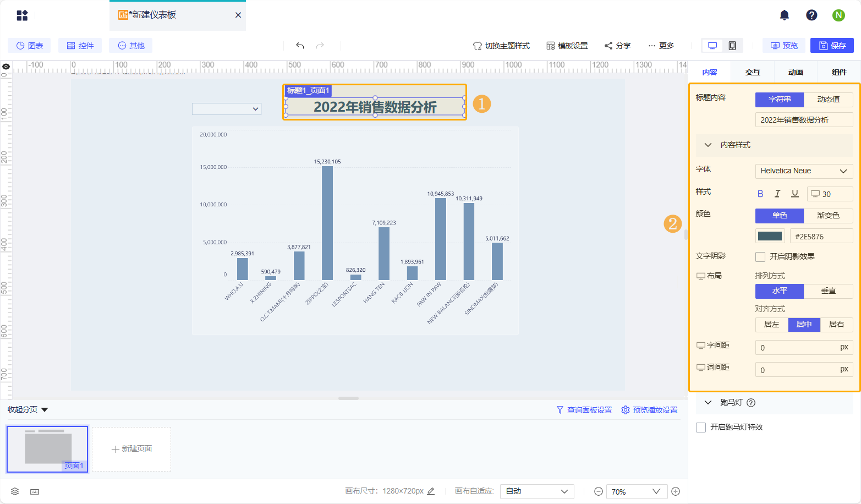
Task: Open 模板设置 template settings
Action: click(567, 46)
